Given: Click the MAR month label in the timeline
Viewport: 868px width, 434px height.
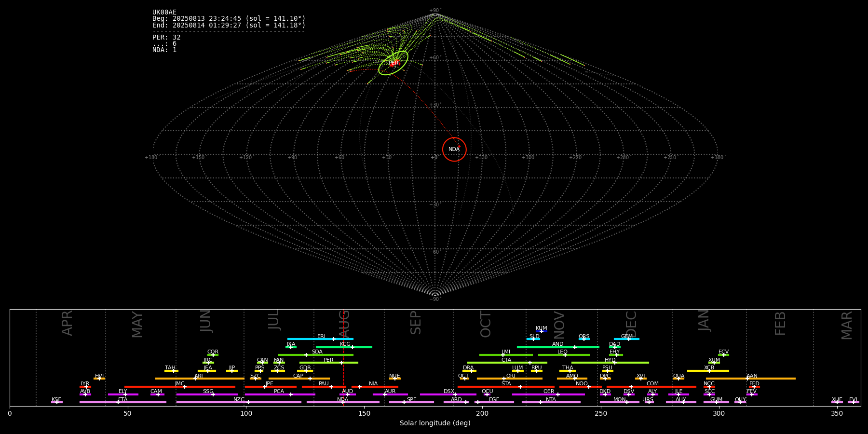Looking at the screenshot, I should click(x=847, y=325).
